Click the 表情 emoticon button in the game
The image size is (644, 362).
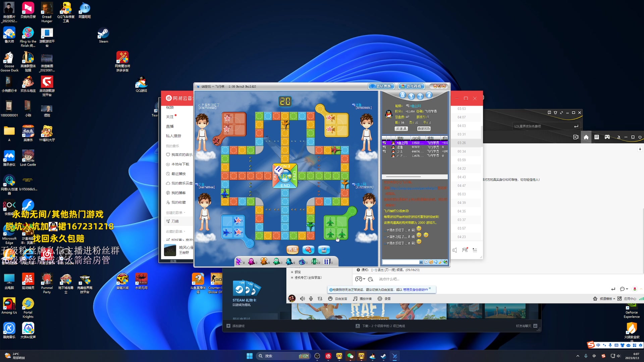click(292, 250)
